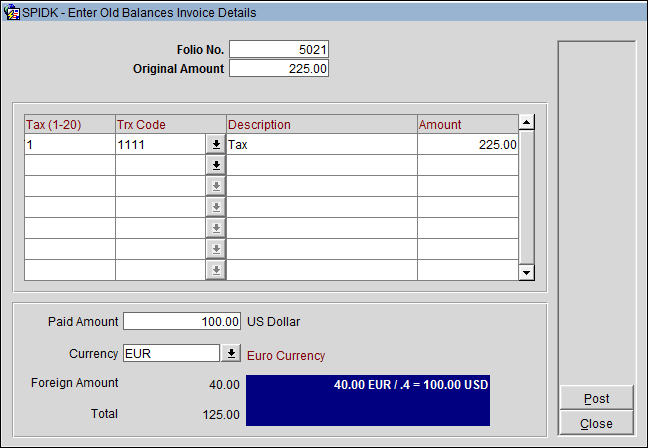Click Trx Code cell containing 1111

160,144
